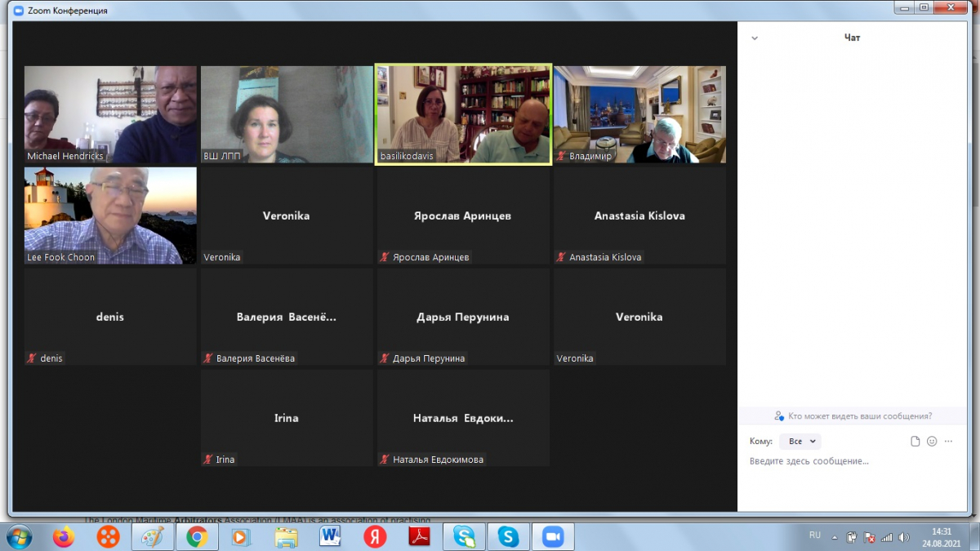Select the basilikodavis video tile
The height and width of the screenshot is (551, 980).
pos(463,114)
